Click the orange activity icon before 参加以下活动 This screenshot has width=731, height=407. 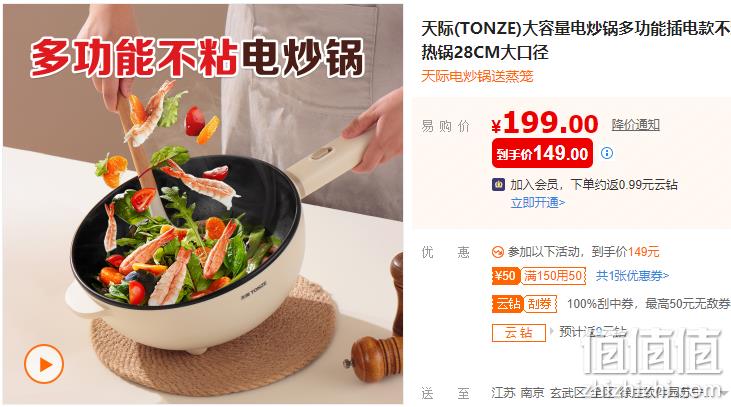[497, 252]
